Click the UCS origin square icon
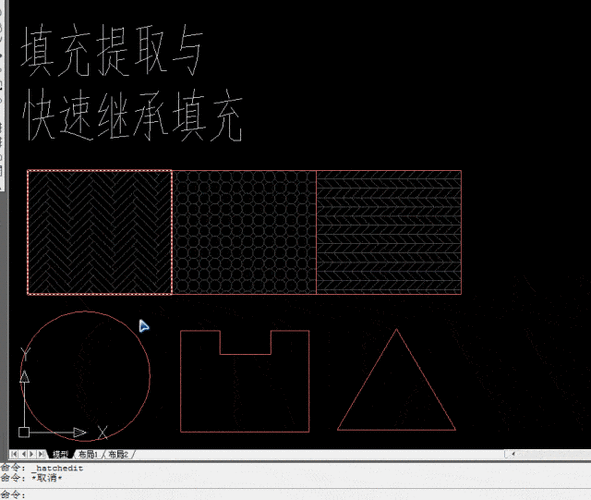Viewport: 591px width, 500px height. tap(24, 432)
